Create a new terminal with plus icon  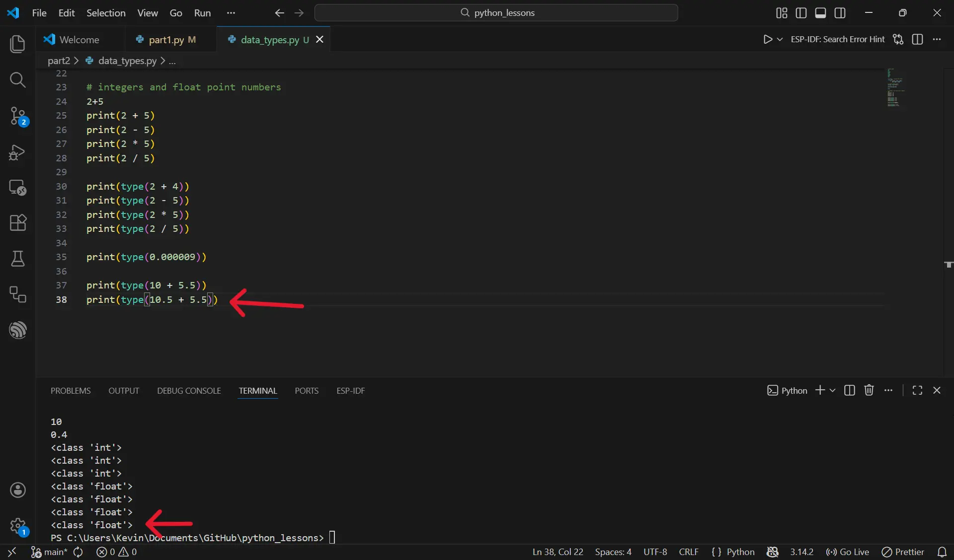[820, 390]
